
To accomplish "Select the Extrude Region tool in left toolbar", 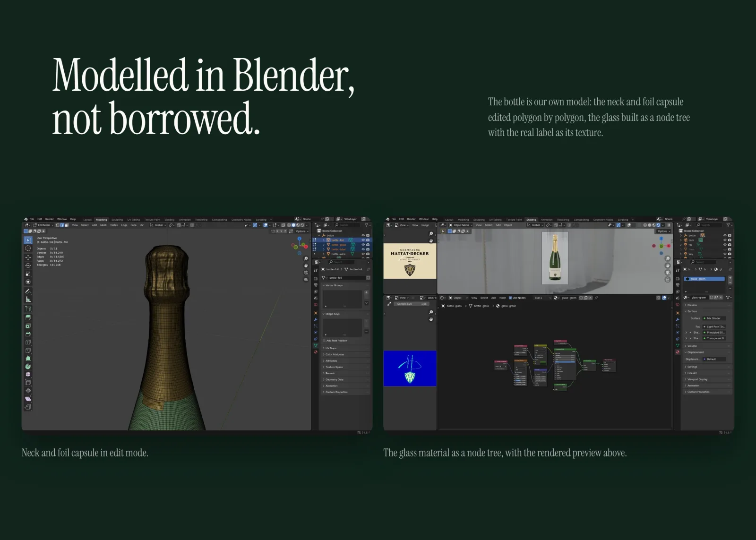I will (x=28, y=317).
